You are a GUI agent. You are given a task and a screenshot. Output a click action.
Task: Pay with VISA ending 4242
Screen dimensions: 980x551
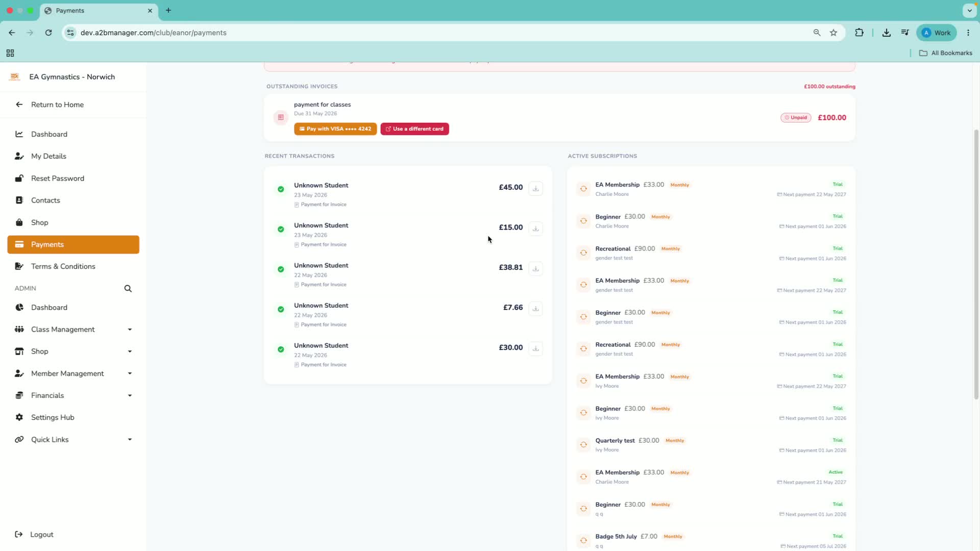coord(335,129)
